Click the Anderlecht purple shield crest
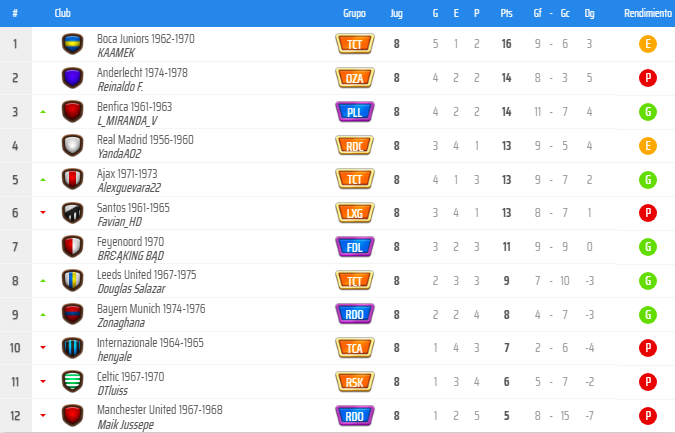Viewport: 675px width, 433px height. tap(72, 78)
